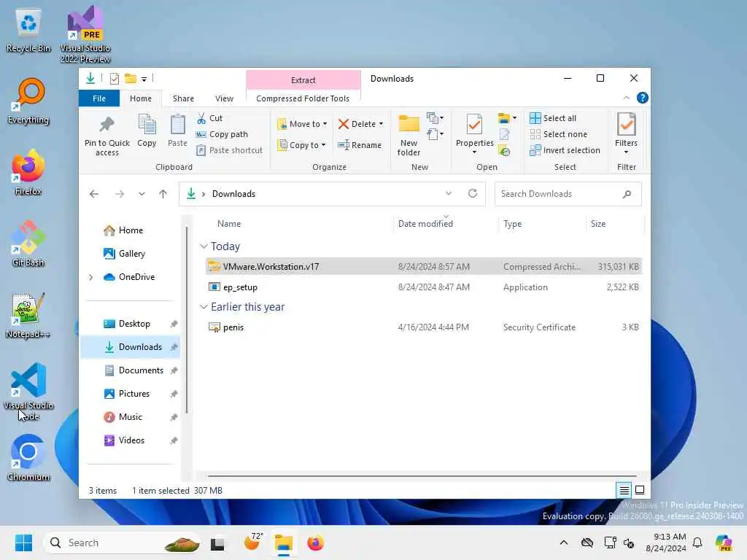The height and width of the screenshot is (560, 747).
Task: Click the Refresh icon in address bar
Action: pos(473,193)
